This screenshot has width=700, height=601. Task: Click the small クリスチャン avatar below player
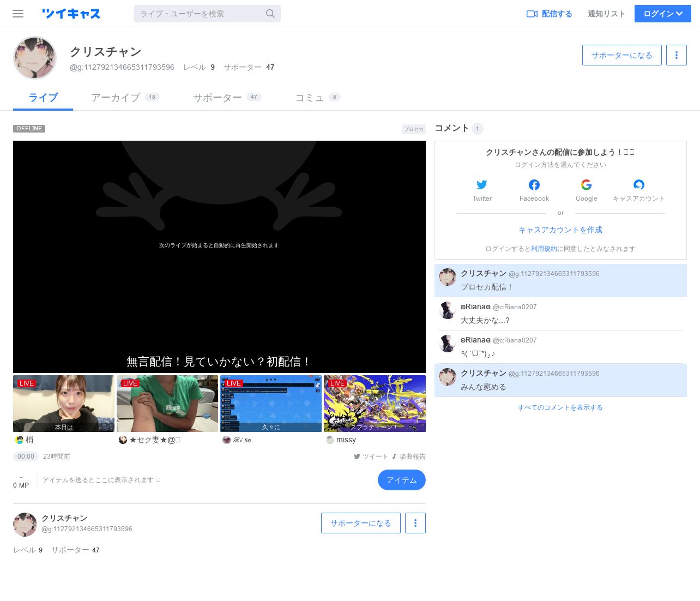click(x=25, y=525)
